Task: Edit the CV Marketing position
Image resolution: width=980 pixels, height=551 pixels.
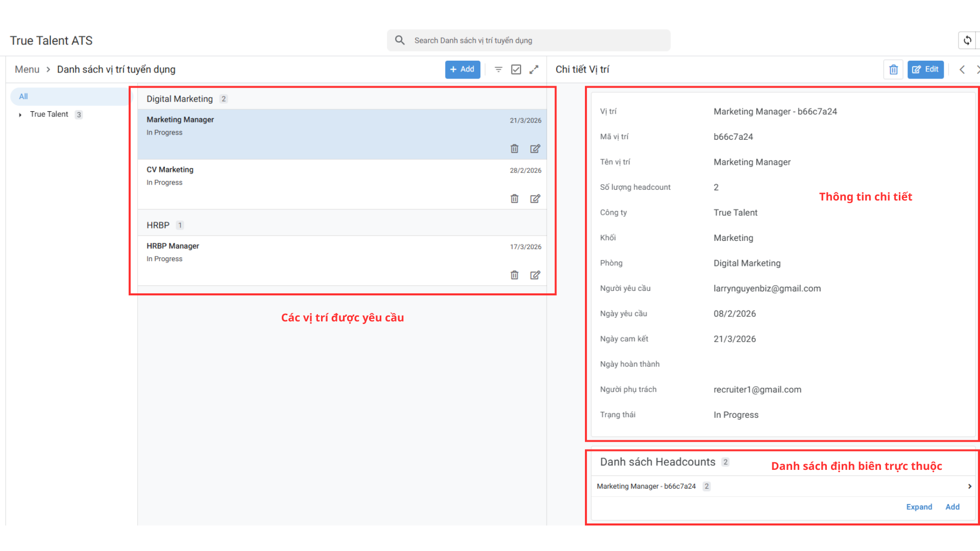Action: point(535,198)
